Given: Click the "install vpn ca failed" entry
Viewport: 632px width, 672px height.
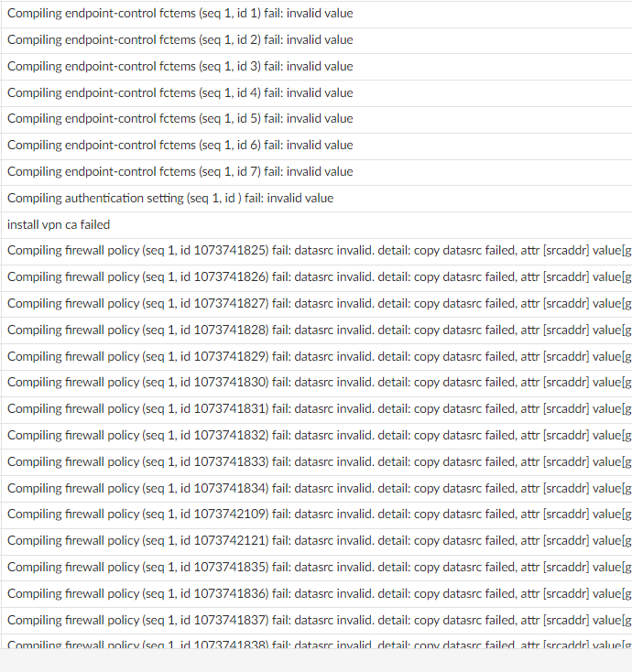Looking at the screenshot, I should [59, 224].
